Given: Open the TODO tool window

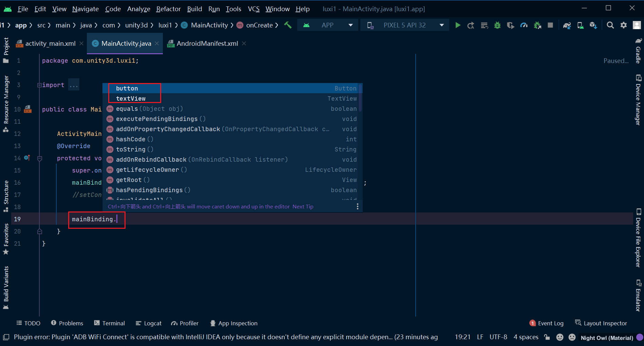Looking at the screenshot, I should pyautogui.click(x=29, y=323).
